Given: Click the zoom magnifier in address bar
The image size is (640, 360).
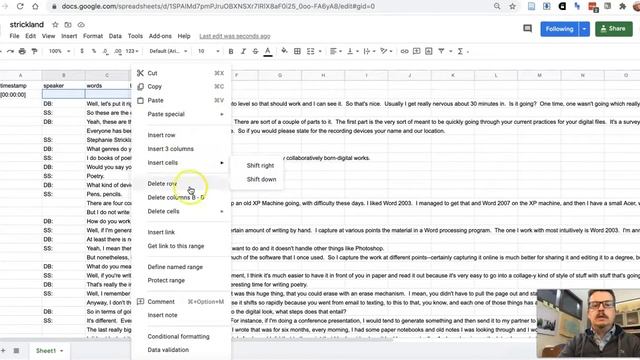Looking at the screenshot, I should (x=497, y=6).
